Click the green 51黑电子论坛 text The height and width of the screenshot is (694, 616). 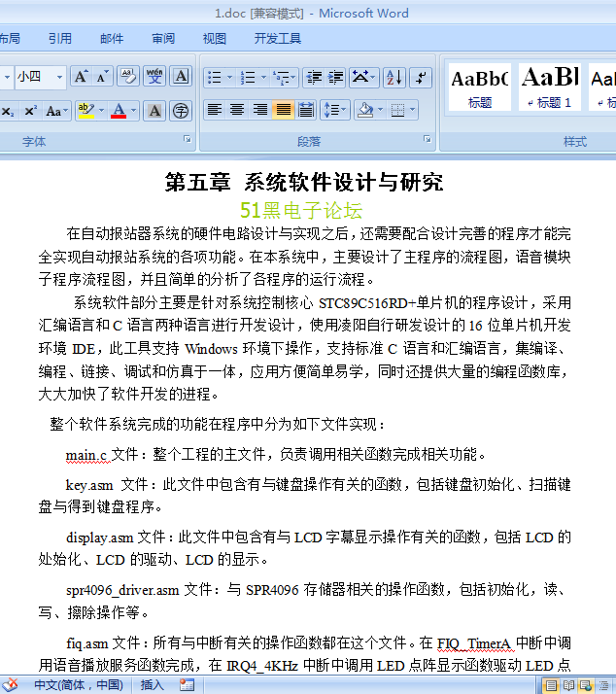pos(301,210)
